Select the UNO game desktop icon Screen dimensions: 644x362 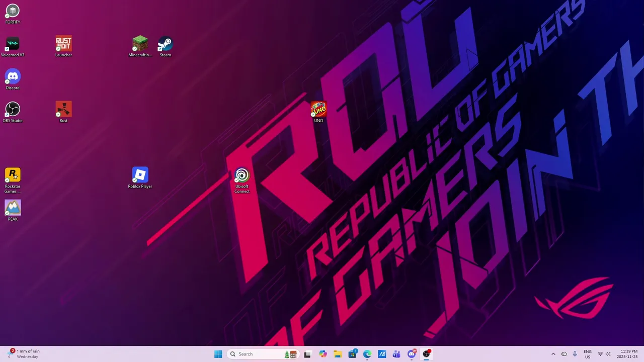[318, 113]
